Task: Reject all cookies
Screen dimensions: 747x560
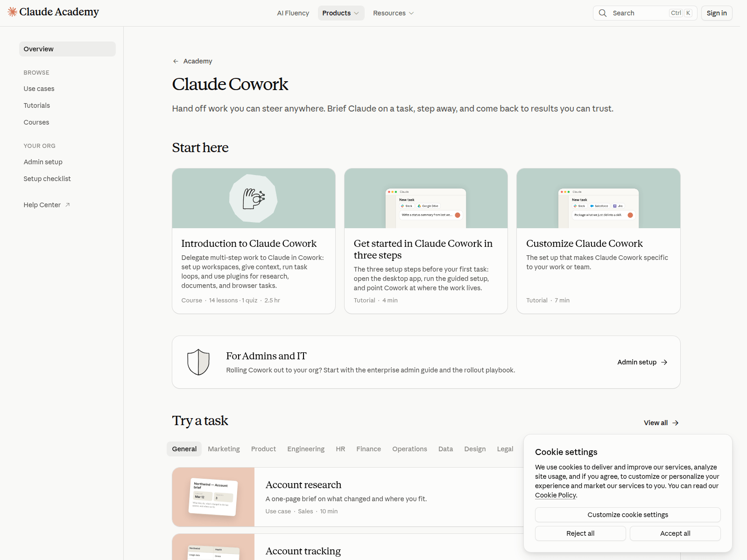Action: [x=580, y=533]
